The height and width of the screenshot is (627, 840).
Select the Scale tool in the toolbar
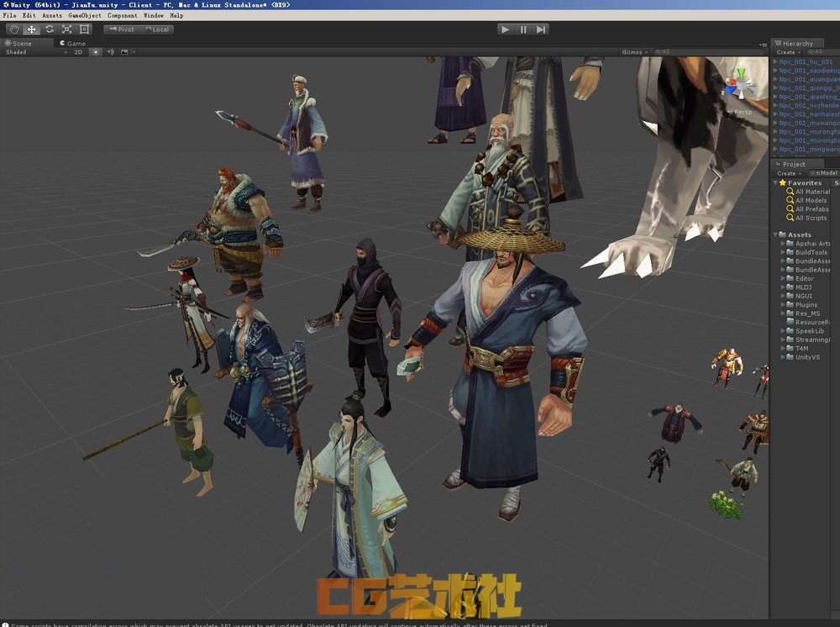click(x=67, y=29)
